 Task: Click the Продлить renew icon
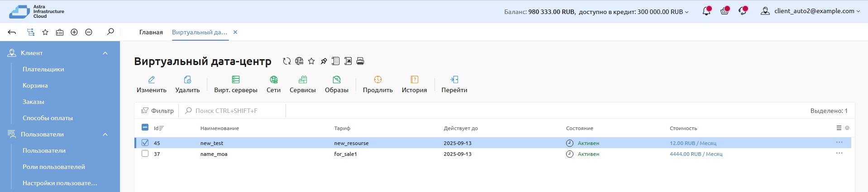(x=377, y=80)
